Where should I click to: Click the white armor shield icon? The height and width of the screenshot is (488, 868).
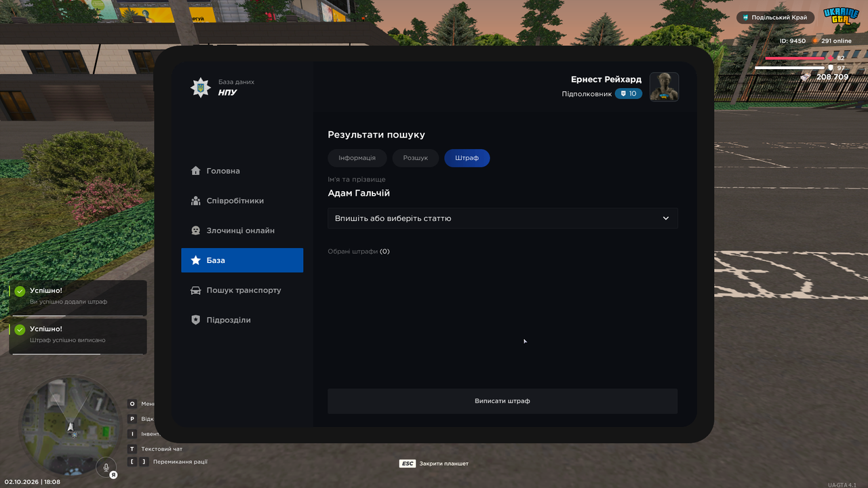[x=831, y=68]
